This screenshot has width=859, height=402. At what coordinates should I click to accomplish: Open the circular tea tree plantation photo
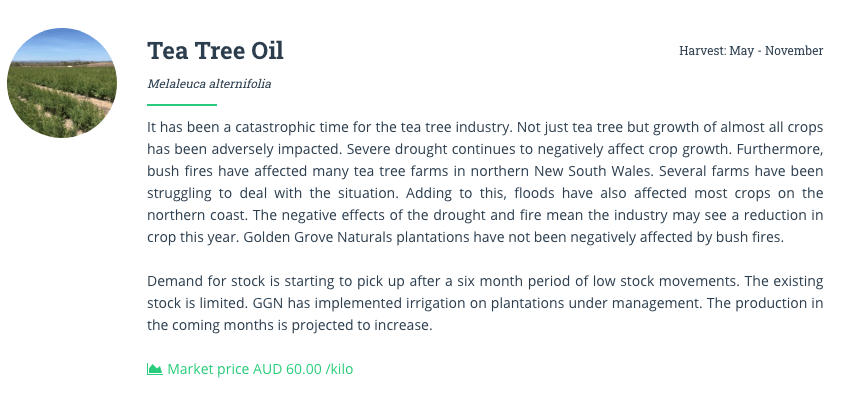62,83
